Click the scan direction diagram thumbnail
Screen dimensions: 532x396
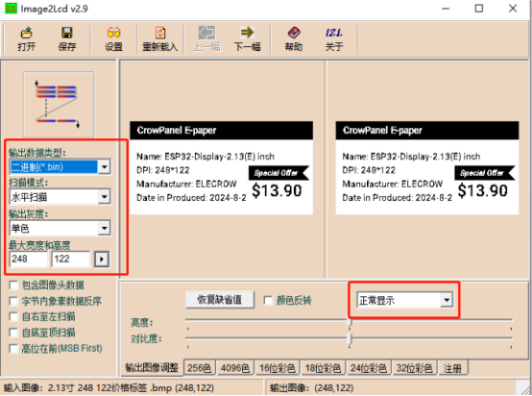point(59,104)
